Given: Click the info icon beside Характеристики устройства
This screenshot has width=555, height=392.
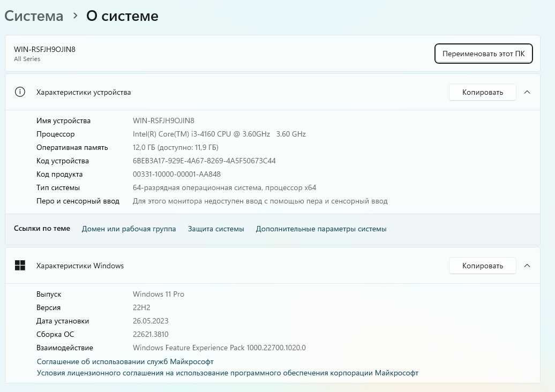Looking at the screenshot, I should pos(20,92).
